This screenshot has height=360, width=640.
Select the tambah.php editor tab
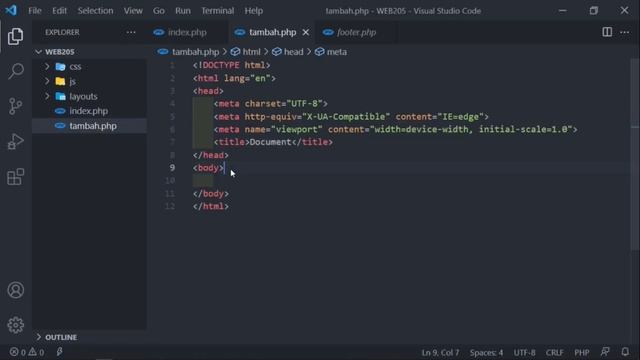pos(272,32)
